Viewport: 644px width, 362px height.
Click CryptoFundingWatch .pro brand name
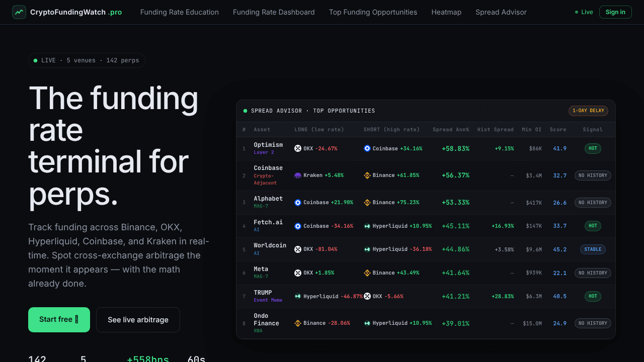pos(76,12)
